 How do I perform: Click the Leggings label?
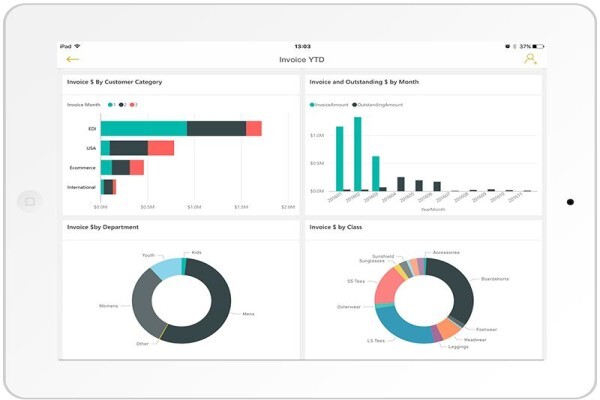click(x=458, y=346)
